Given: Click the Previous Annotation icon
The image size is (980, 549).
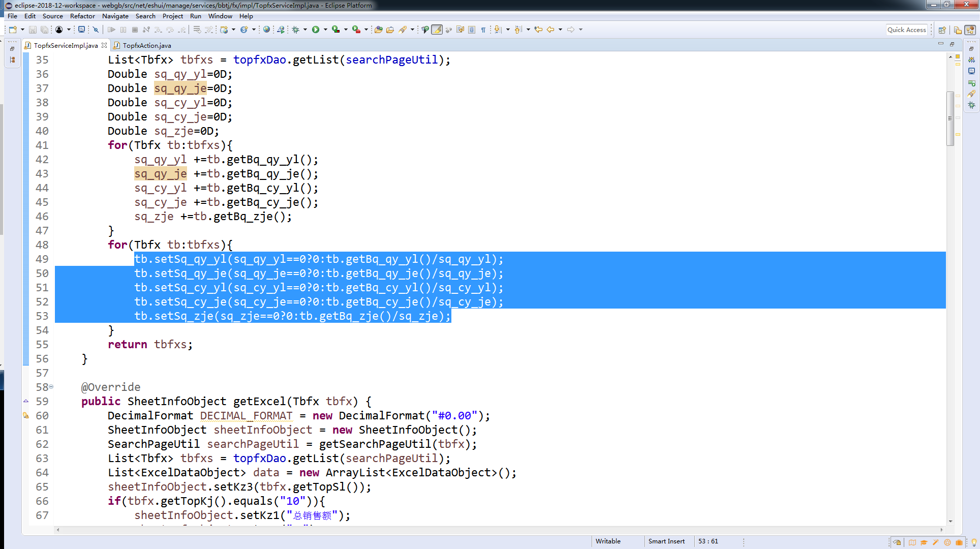Looking at the screenshot, I should (x=518, y=29).
